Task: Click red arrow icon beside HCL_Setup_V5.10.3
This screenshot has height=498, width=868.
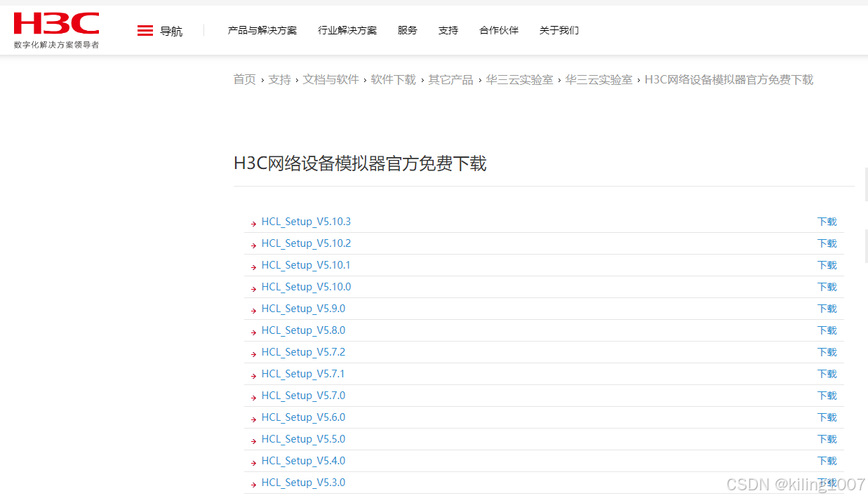Action: (253, 224)
